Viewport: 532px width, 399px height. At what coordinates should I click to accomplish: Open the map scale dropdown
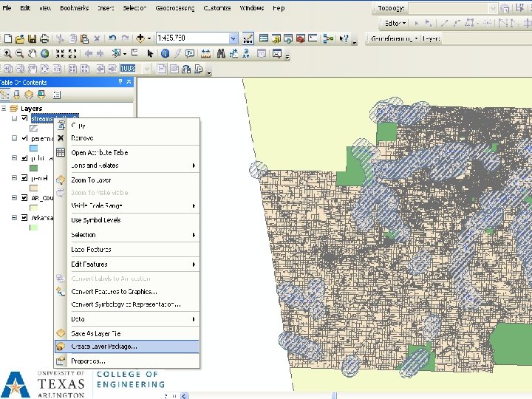(x=233, y=38)
